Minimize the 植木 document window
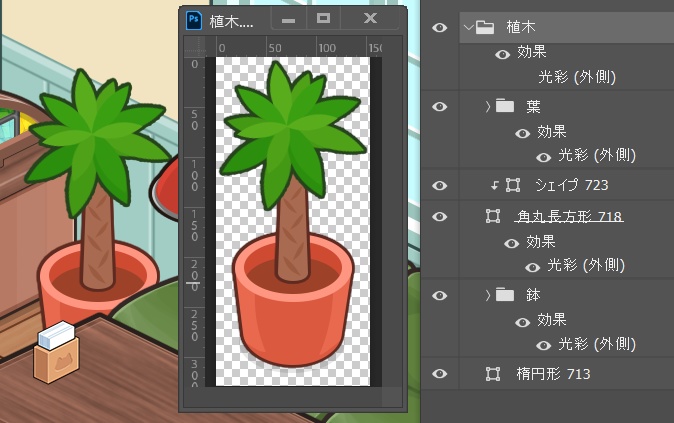 point(288,19)
